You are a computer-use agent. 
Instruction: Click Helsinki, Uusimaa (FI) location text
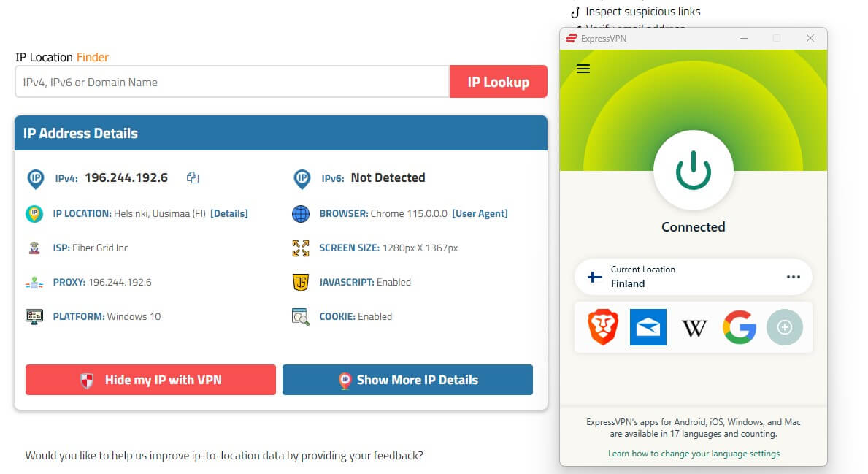(x=160, y=214)
